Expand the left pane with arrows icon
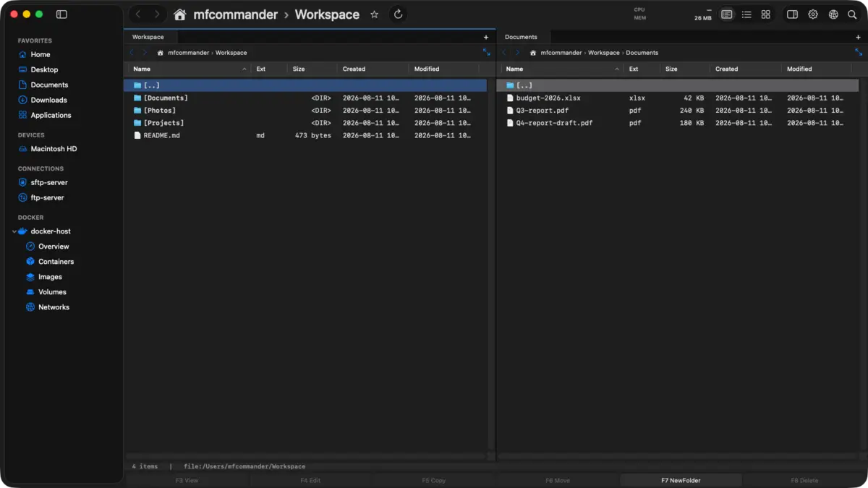 (486, 52)
